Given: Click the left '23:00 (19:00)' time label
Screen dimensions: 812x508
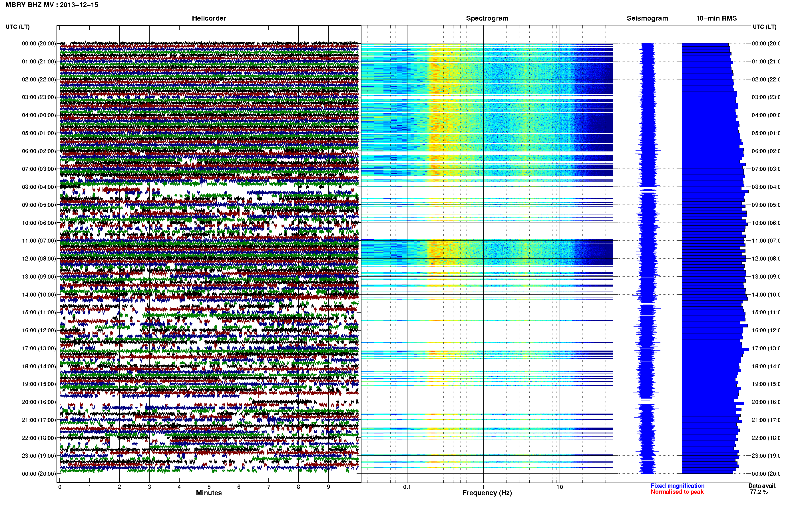Looking at the screenshot, I should 39,456.
